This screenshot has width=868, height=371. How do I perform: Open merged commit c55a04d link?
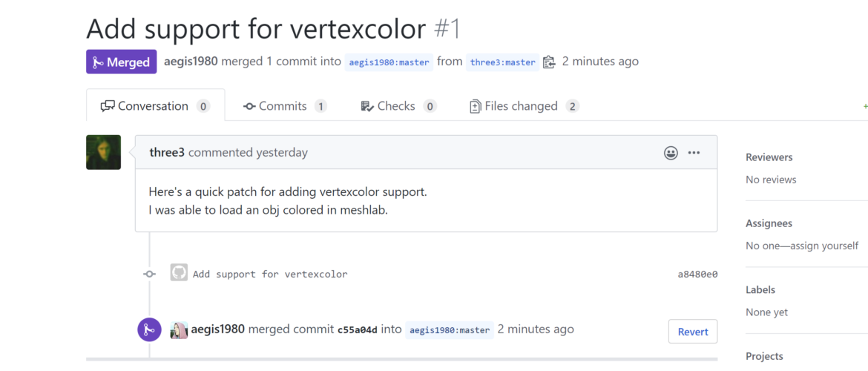357,330
